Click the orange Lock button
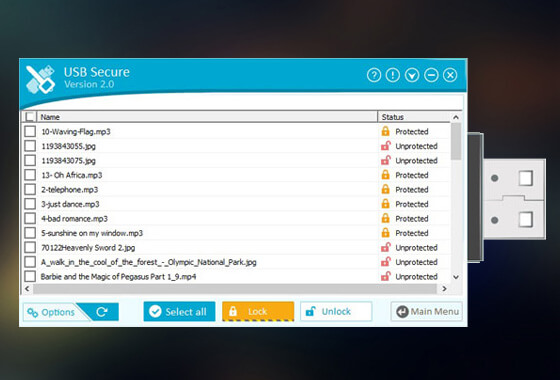The image size is (560, 380). pyautogui.click(x=258, y=311)
